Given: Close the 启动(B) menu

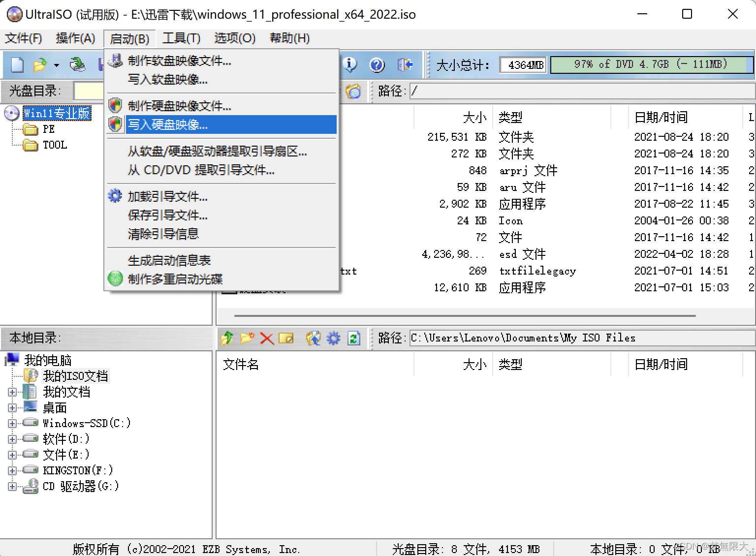Looking at the screenshot, I should 129,38.
